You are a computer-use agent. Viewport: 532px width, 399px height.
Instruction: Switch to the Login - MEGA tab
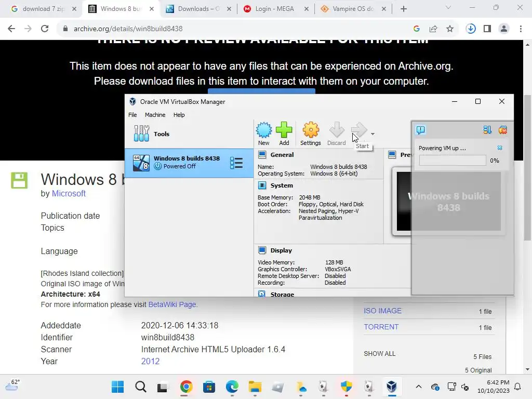276,9
